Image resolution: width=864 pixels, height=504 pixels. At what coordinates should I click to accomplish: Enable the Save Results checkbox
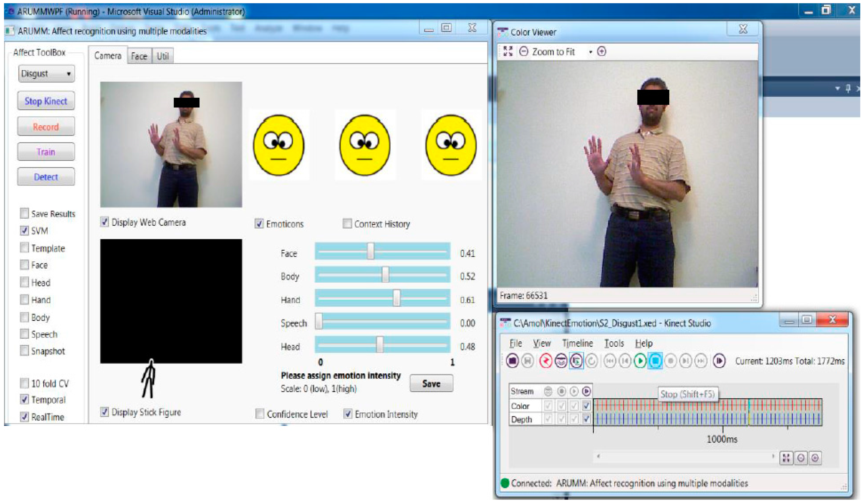[24, 213]
